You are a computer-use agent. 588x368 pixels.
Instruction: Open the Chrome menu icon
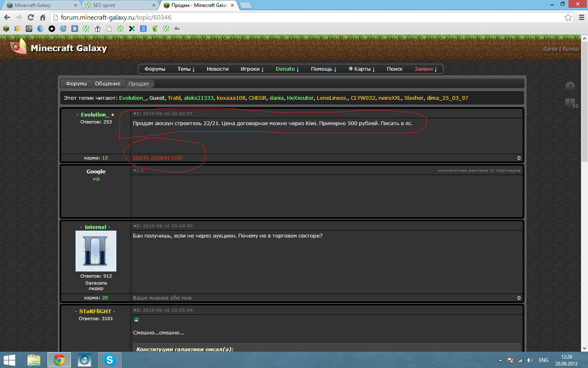click(581, 17)
